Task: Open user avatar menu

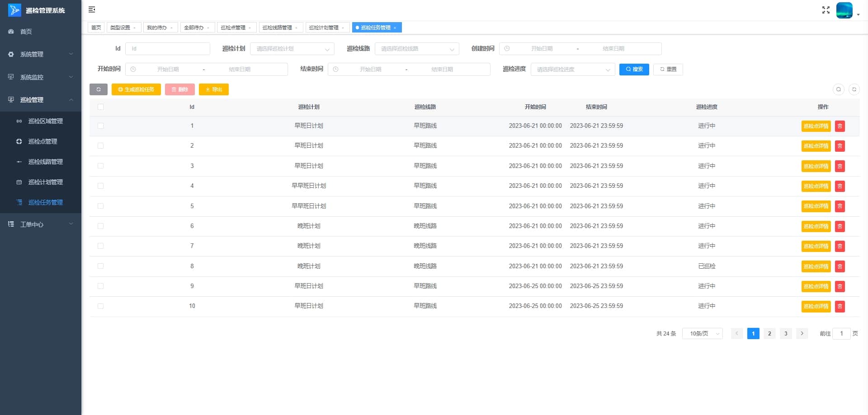Action: (844, 10)
